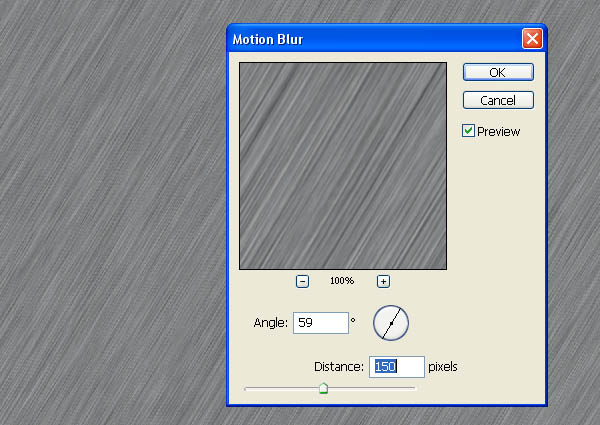The height and width of the screenshot is (425, 600).
Task: Click the Preview checkbox label text
Action: coord(498,132)
